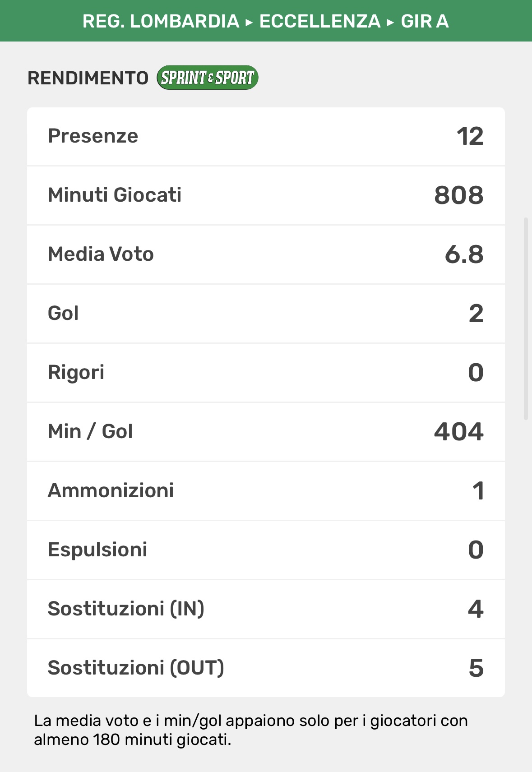Click the Espulsioni row
Image resolution: width=532 pixels, height=772 pixels.
click(x=266, y=550)
